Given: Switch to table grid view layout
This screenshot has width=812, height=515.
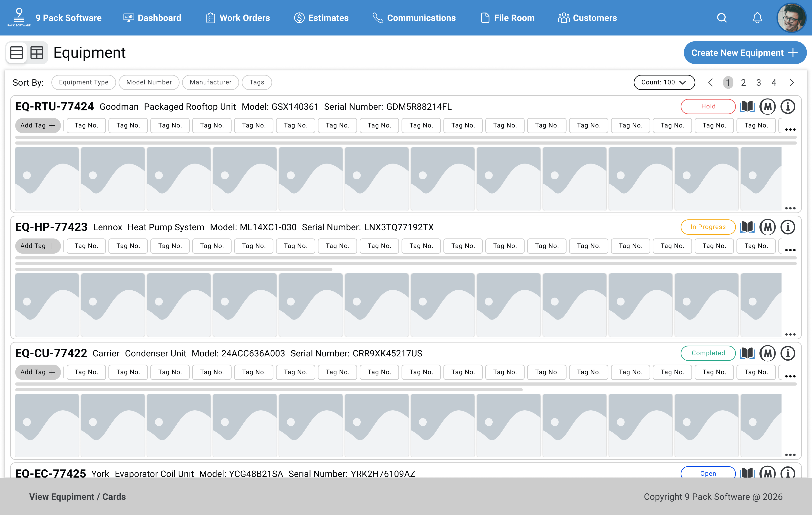Looking at the screenshot, I should (37, 53).
